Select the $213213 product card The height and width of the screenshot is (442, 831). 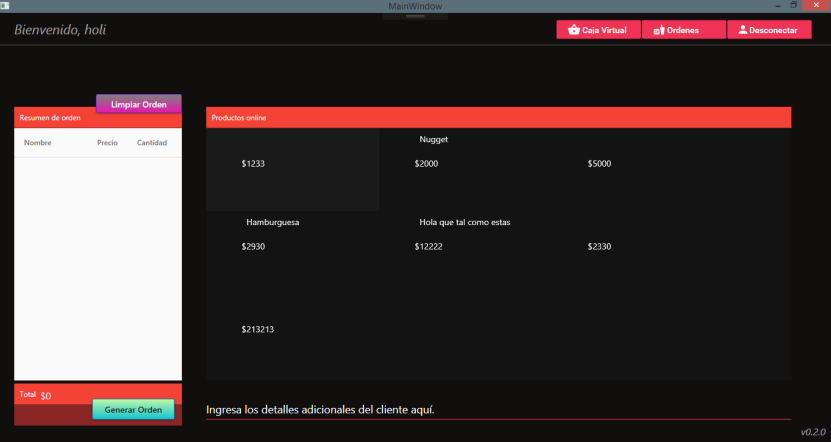tap(293, 335)
